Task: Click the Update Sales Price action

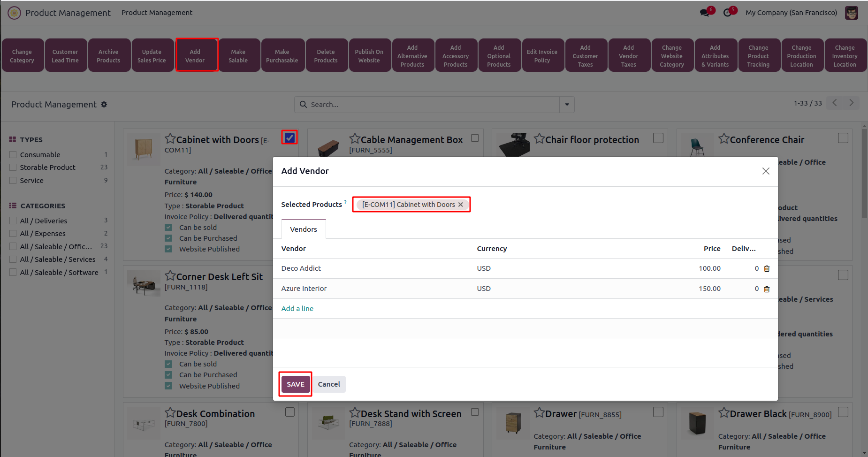Action: point(152,55)
